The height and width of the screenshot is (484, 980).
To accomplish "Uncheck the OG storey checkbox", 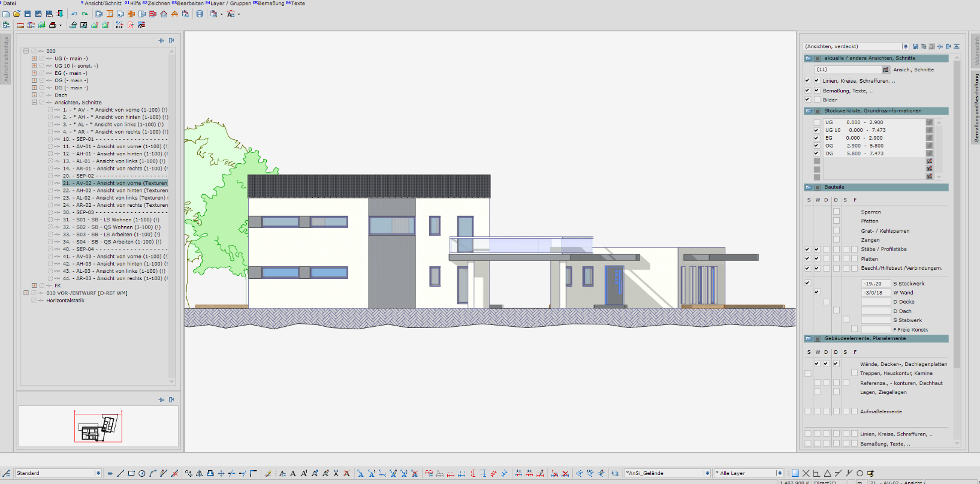I will point(816,146).
